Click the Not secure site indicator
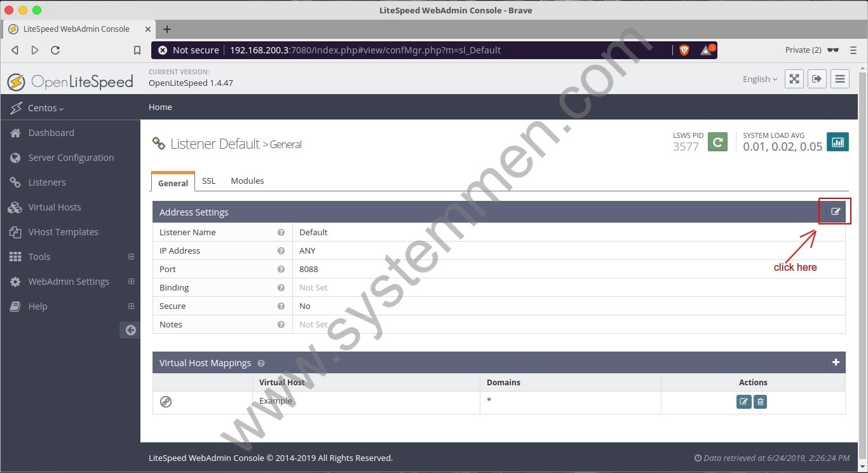Screen dimensions: 868x473 189,50
